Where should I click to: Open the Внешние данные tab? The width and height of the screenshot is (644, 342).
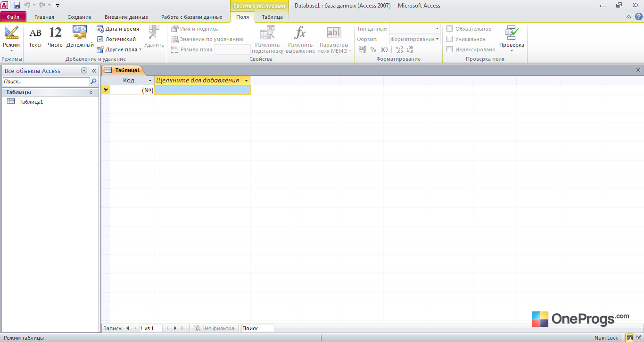click(x=126, y=17)
